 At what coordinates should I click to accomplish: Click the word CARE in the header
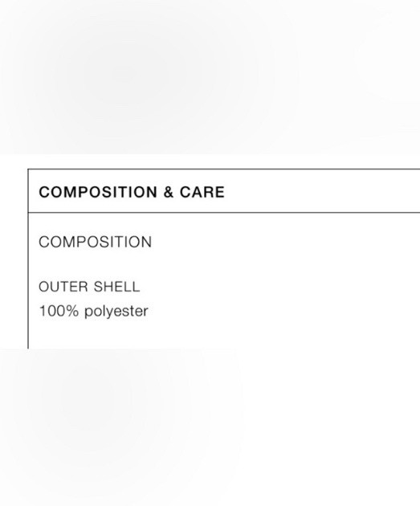[202, 192]
